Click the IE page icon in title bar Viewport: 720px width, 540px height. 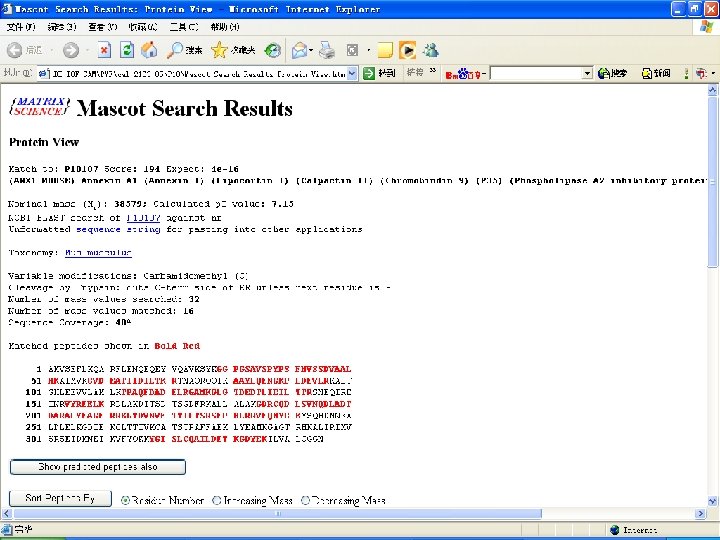(6, 9)
